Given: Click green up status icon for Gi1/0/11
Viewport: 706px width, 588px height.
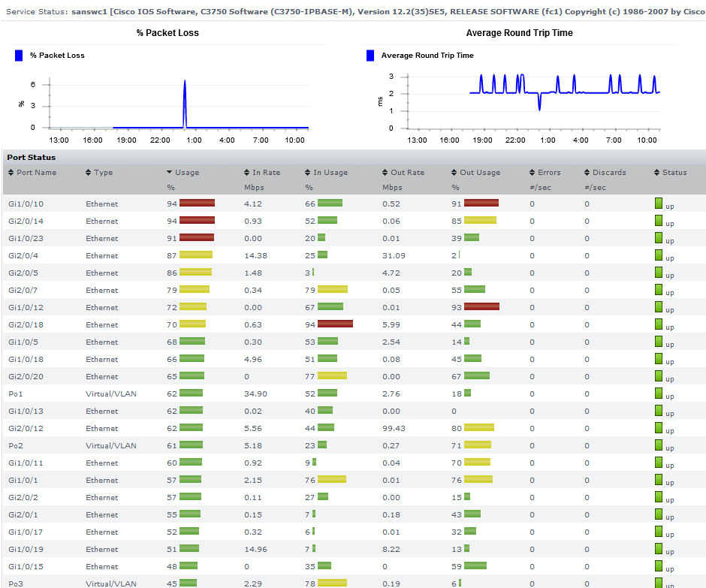Looking at the screenshot, I should 658,463.
